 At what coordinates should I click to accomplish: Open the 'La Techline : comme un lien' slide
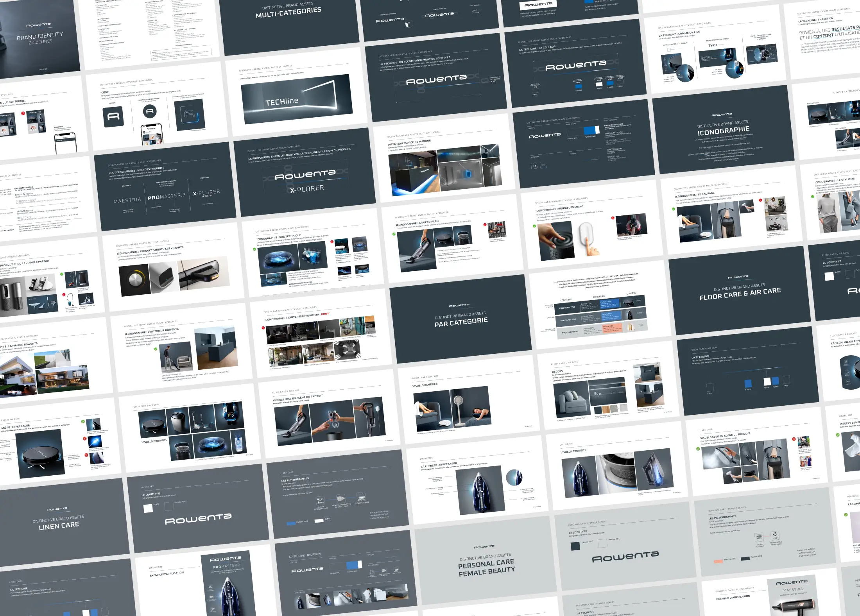click(x=715, y=49)
